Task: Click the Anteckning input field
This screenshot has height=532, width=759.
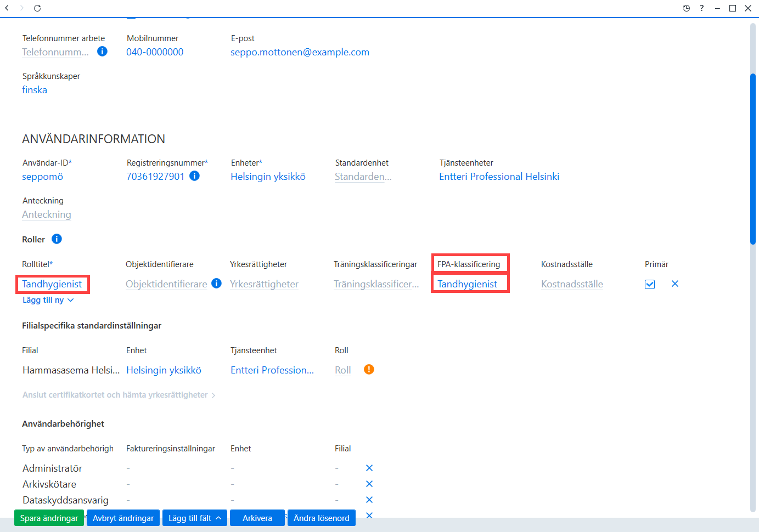Action: click(47, 214)
